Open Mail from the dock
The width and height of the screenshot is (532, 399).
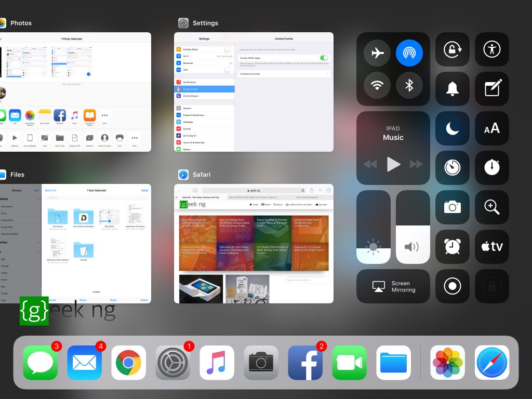pyautogui.click(x=85, y=363)
